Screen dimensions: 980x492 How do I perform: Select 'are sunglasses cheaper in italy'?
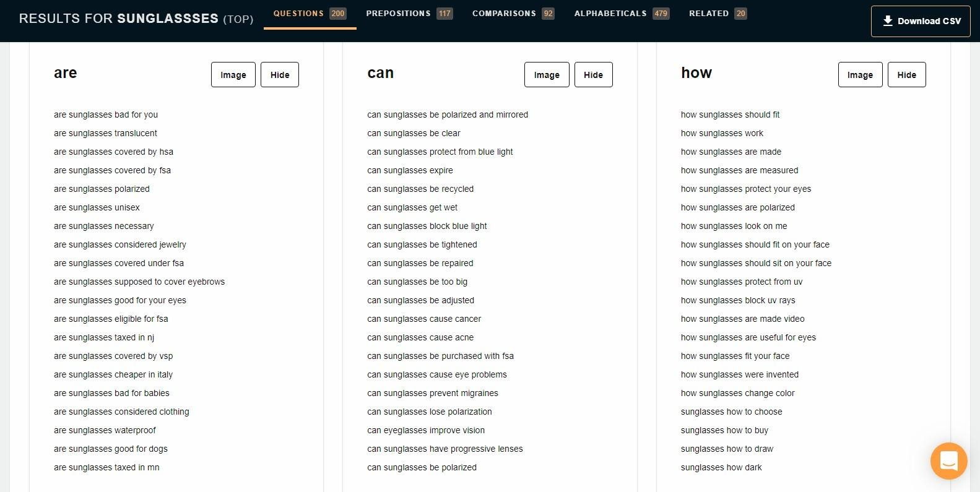tap(113, 374)
